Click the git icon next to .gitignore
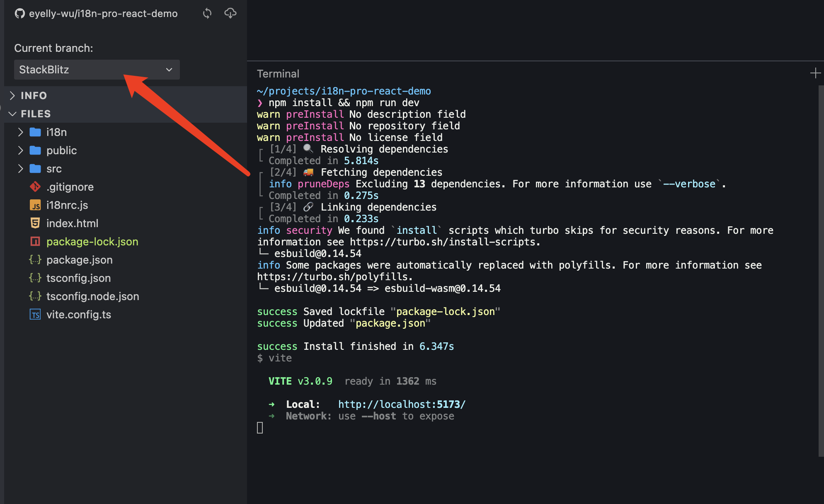The image size is (824, 504). click(35, 187)
